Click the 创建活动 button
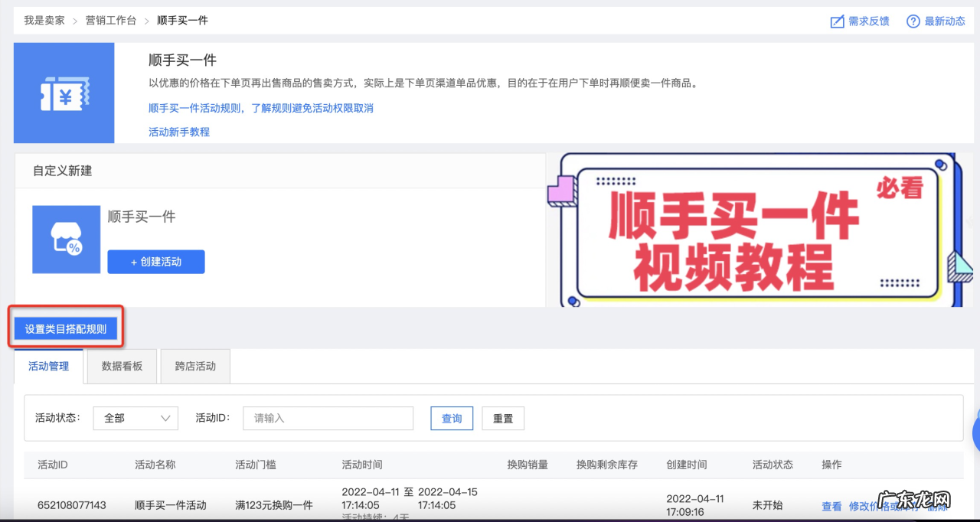Viewport: 980px width, 522px height. point(155,261)
